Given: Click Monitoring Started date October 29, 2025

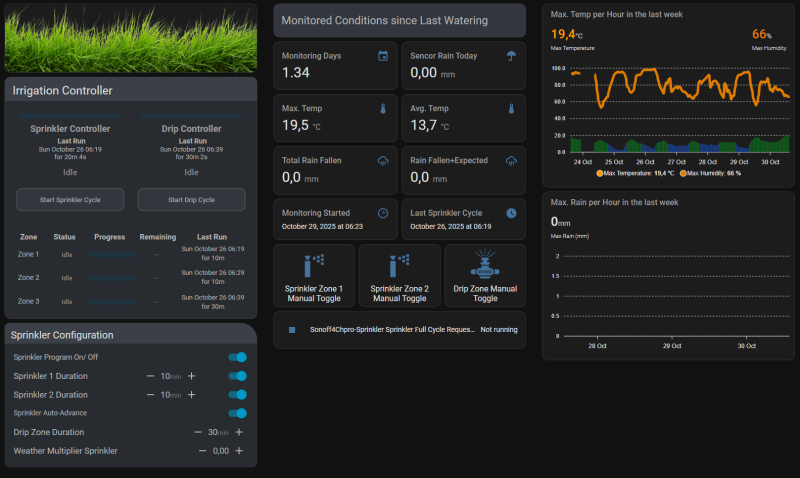Looking at the screenshot, I should pos(322,227).
